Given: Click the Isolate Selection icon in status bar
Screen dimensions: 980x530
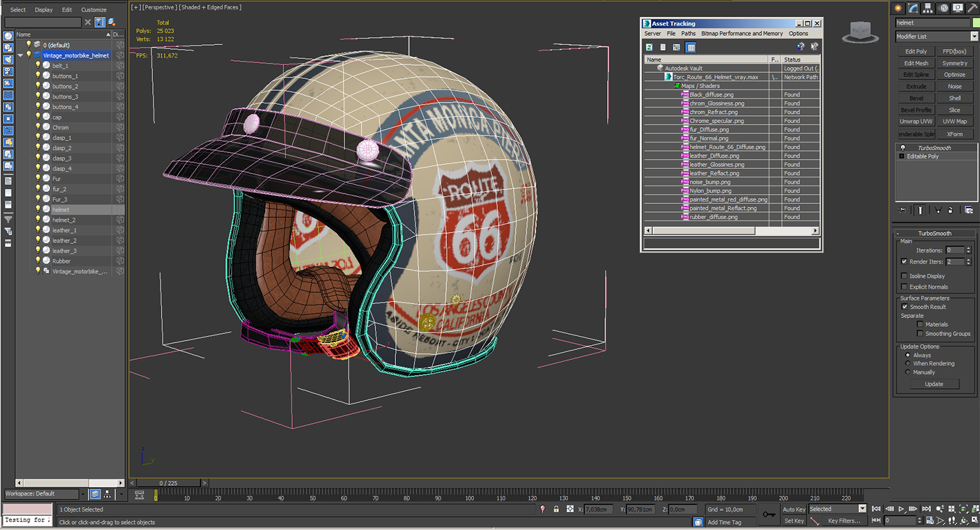Looking at the screenshot, I should (543, 509).
